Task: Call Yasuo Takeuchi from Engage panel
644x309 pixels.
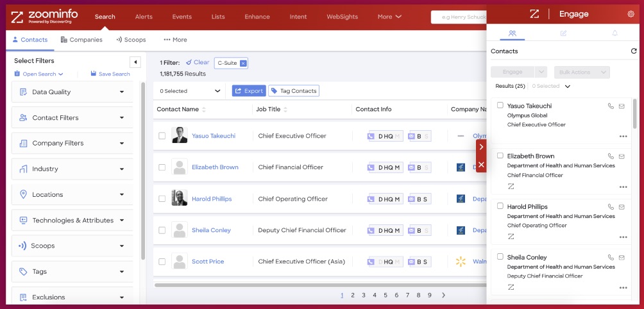Action: (611, 106)
